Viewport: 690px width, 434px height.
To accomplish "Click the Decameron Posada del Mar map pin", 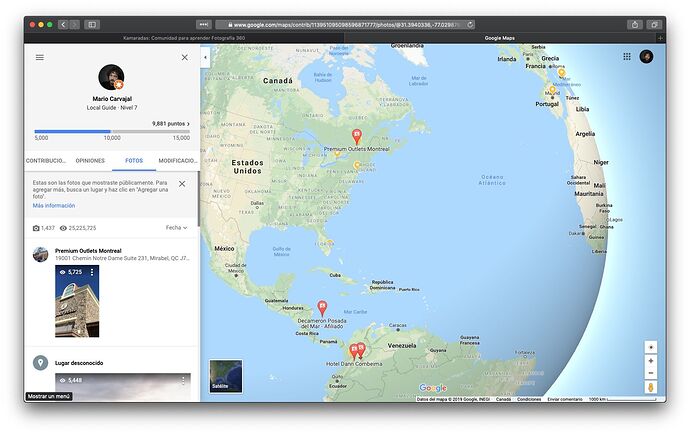I will coord(322,308).
